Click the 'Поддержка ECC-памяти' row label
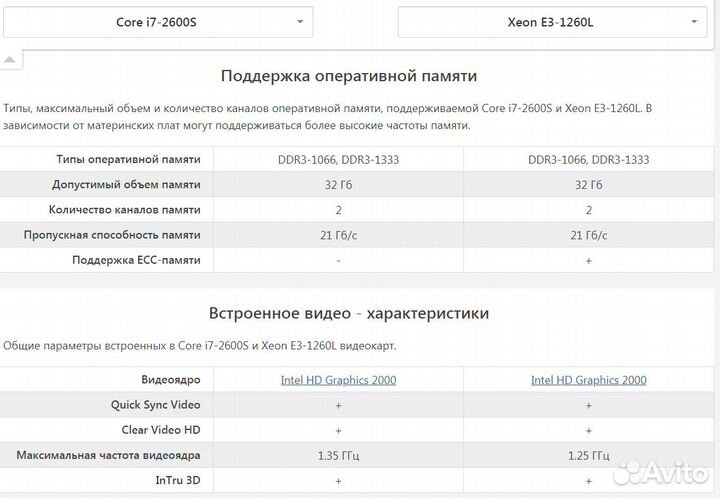Image resolution: width=720 pixels, height=498 pixels. (136, 260)
